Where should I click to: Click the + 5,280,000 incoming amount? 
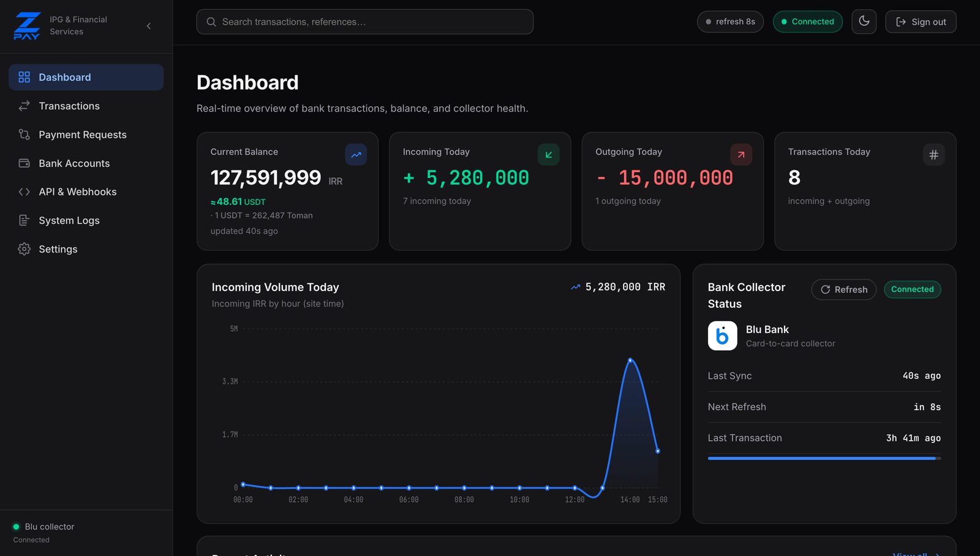point(466,178)
